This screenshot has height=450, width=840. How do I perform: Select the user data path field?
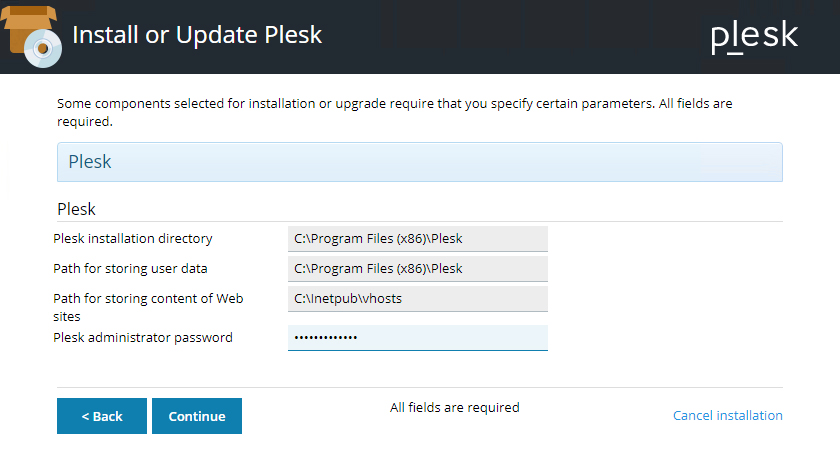(x=417, y=269)
